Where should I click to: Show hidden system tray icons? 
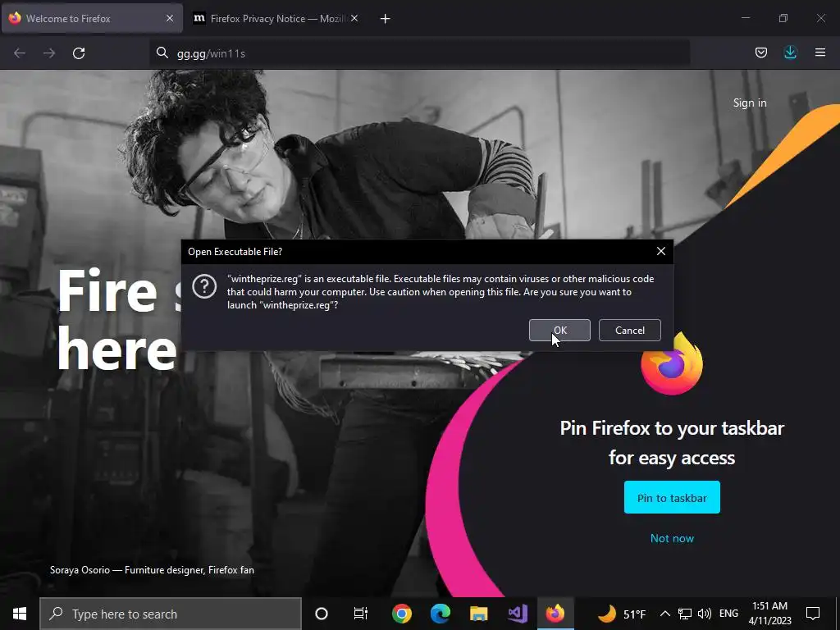tap(664, 614)
